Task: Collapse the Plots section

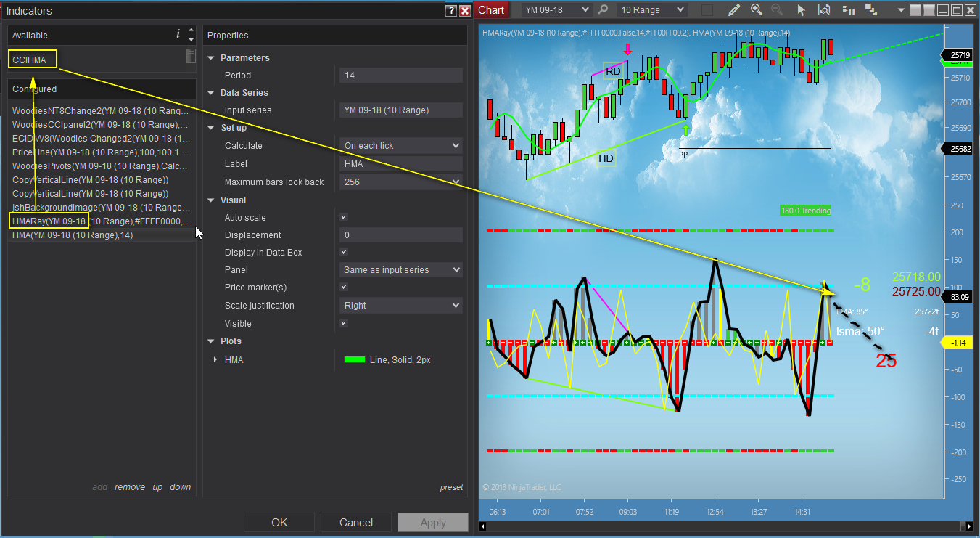Action: [211, 341]
